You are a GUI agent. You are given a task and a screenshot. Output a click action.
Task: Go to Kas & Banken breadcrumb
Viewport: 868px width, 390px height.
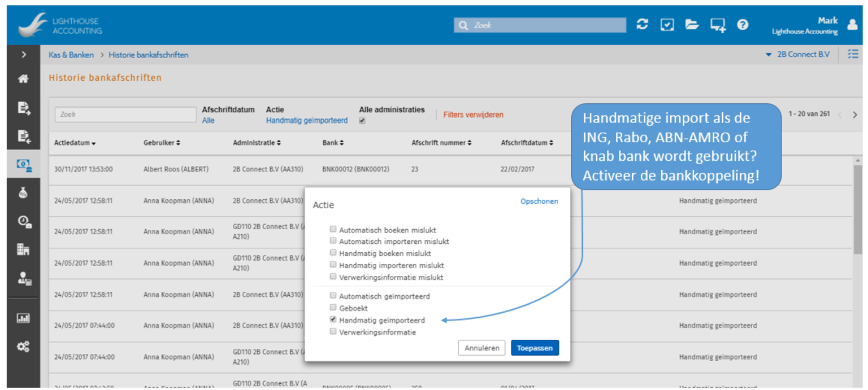71,55
